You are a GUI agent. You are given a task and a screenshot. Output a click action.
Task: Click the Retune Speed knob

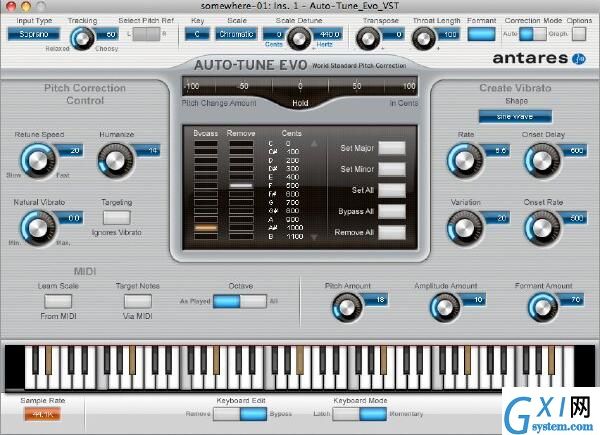pos(38,161)
